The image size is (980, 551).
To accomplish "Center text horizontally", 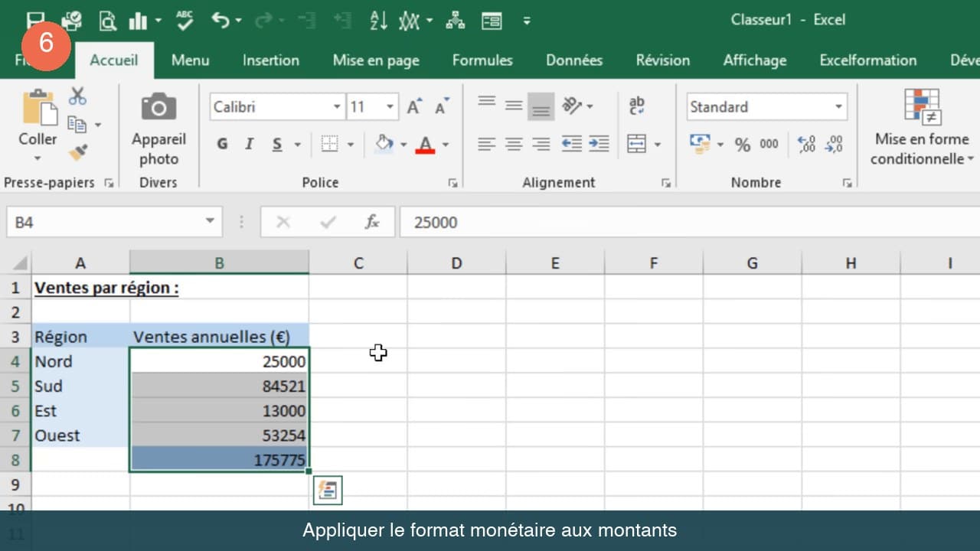I will tap(514, 143).
